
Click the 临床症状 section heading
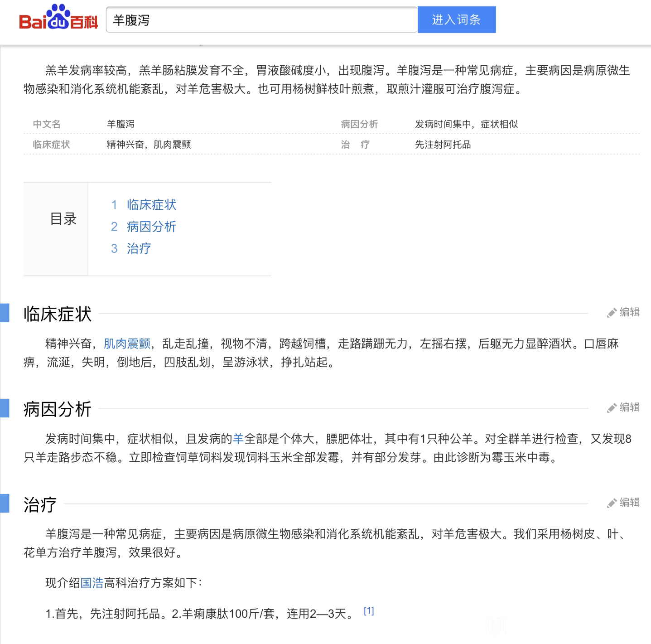58,314
